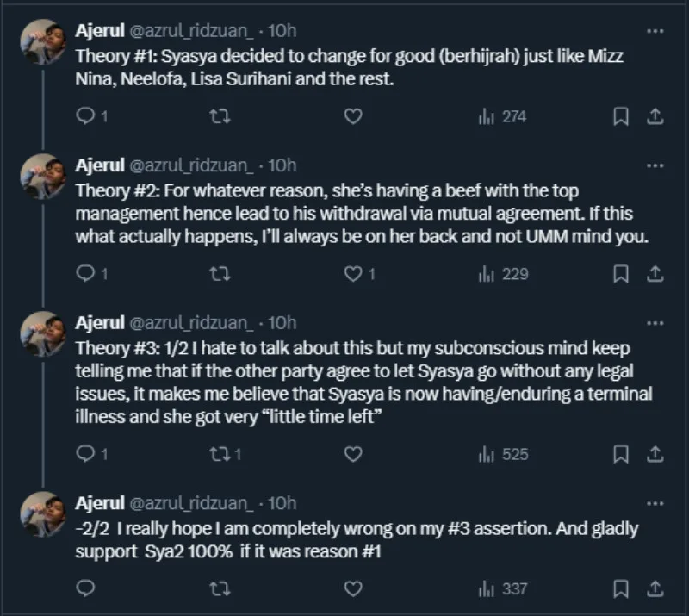Viewport: 689px width, 616px height.
Task: Open more options on Theory #2 tweet
Action: pyautogui.click(x=654, y=165)
